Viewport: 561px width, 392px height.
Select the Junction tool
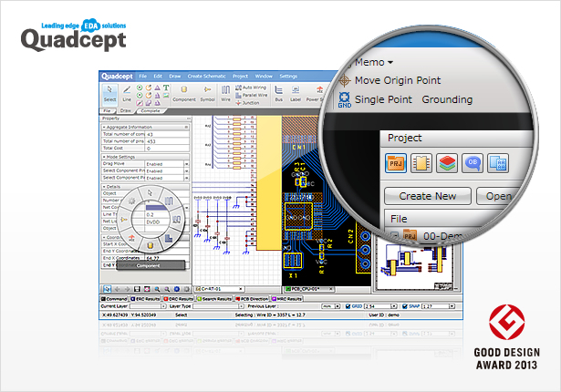[x=247, y=103]
